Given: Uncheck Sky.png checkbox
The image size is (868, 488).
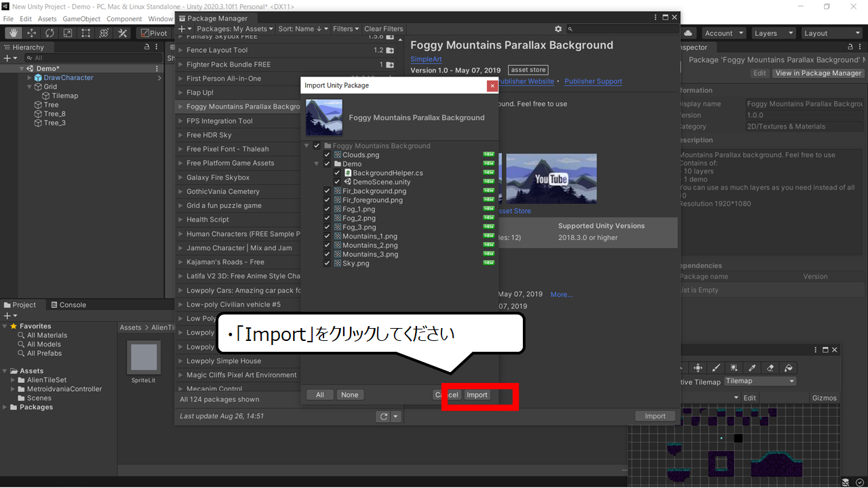Looking at the screenshot, I should (x=328, y=263).
